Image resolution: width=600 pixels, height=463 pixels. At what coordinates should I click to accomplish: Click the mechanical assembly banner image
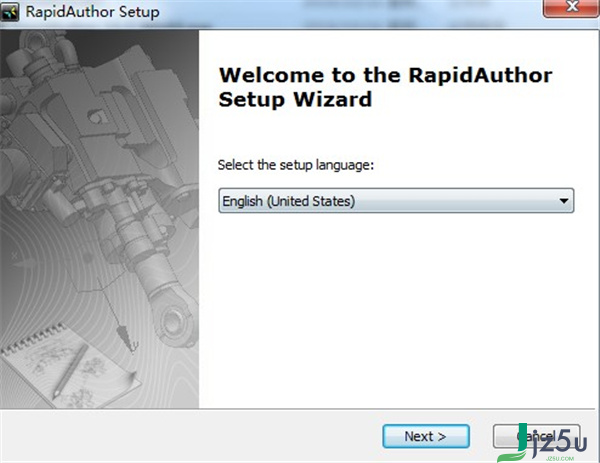pyautogui.click(x=99, y=219)
